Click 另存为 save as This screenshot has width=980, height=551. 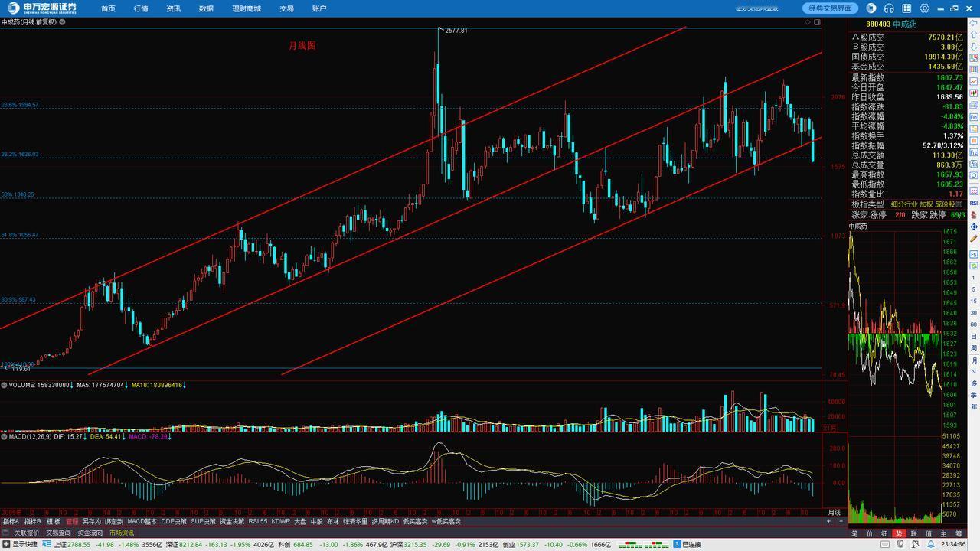(92, 521)
